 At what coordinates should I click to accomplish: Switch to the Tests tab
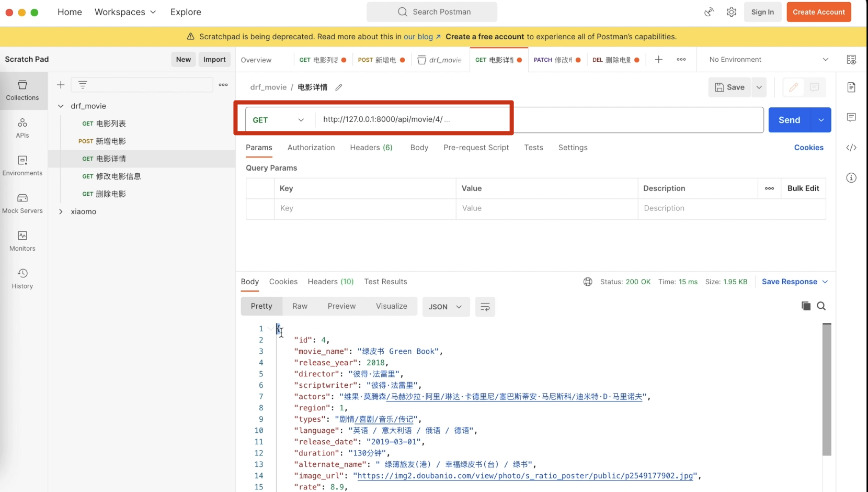pyautogui.click(x=533, y=148)
